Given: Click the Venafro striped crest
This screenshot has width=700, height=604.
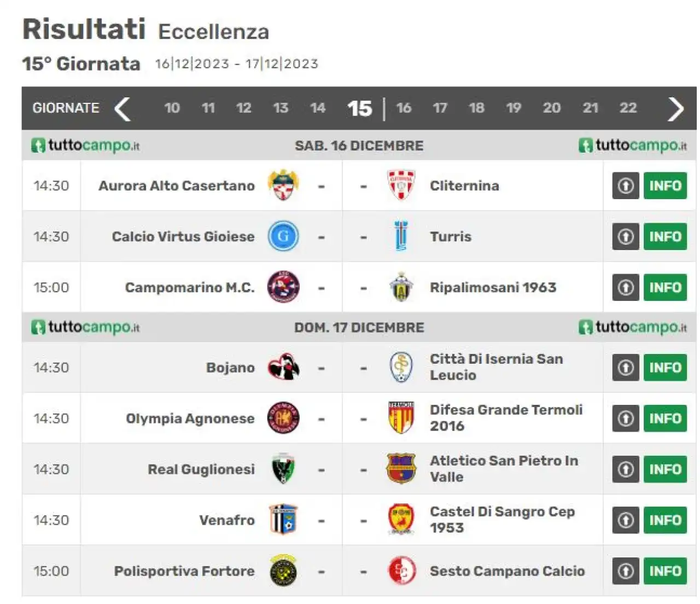Looking at the screenshot, I should 283,520.
